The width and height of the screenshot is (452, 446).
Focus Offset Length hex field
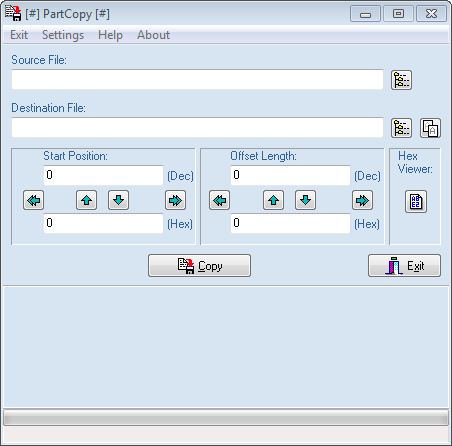[x=290, y=223]
